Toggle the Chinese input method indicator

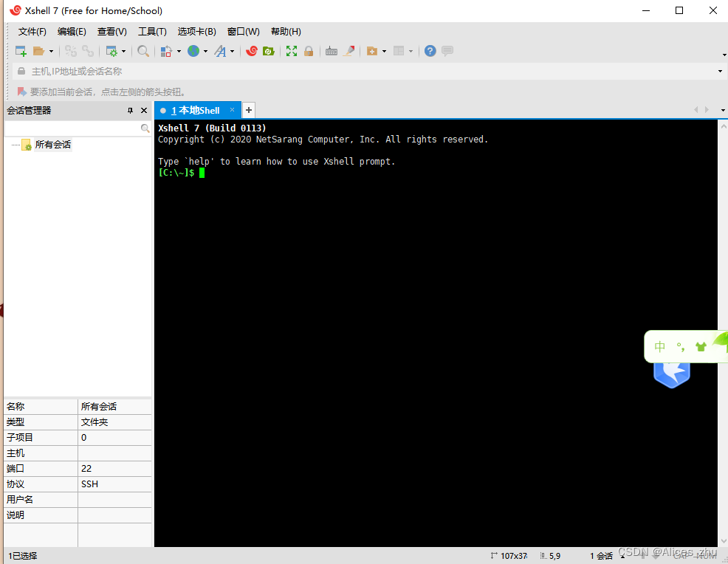tap(659, 346)
